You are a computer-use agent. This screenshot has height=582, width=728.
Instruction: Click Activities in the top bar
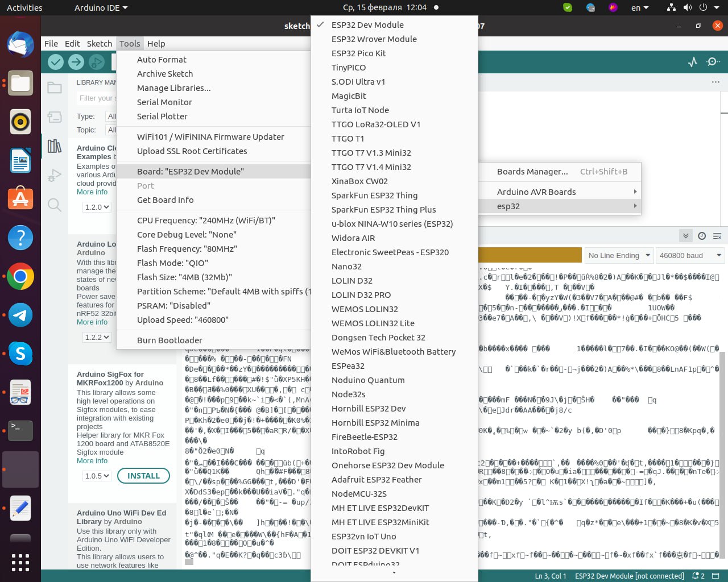(24, 7)
